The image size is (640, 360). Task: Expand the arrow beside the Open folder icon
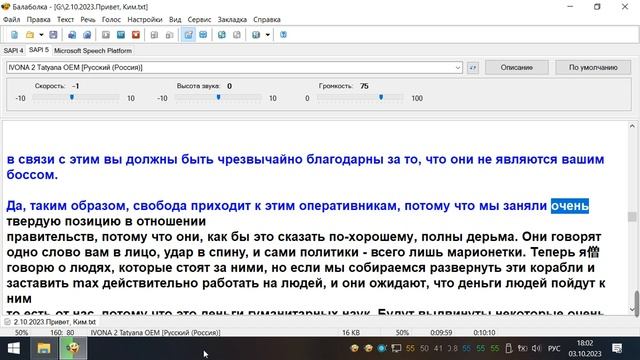click(41, 35)
